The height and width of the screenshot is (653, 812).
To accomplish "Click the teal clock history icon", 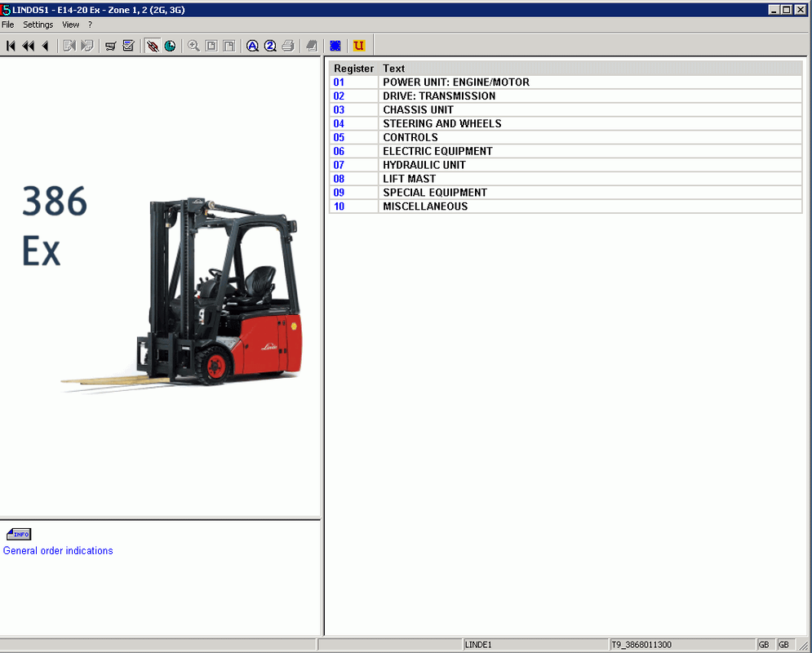I will (170, 46).
